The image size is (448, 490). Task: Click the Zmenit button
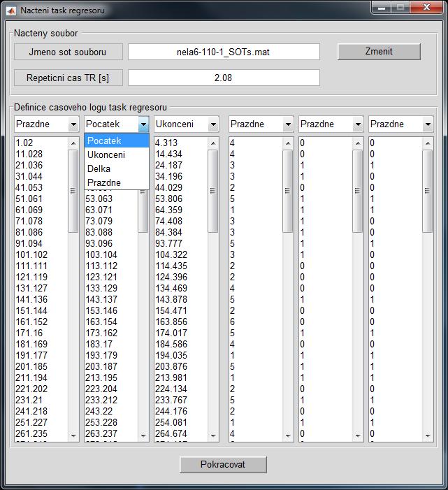[379, 51]
